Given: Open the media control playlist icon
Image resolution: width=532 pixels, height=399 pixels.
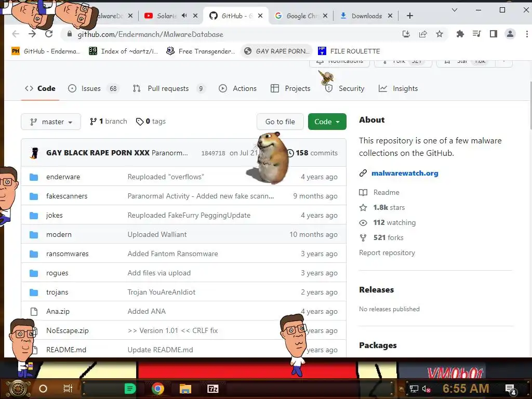Looking at the screenshot, I should tap(477, 34).
